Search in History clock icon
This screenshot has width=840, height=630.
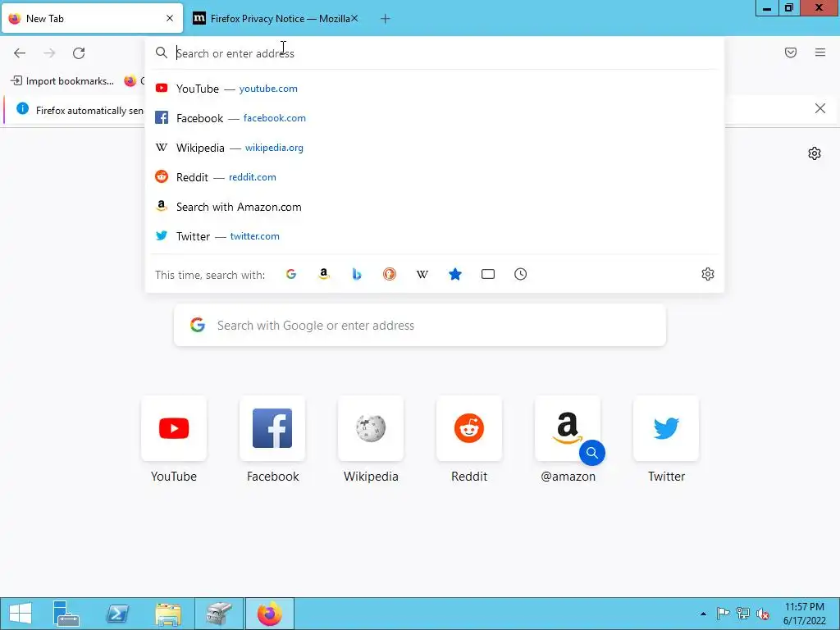521,274
